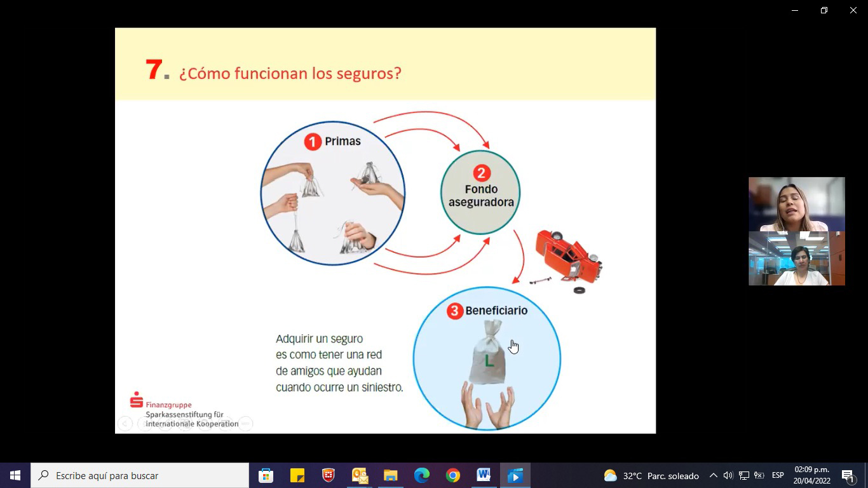
Task: Open the volume control in tray
Action: click(x=728, y=475)
